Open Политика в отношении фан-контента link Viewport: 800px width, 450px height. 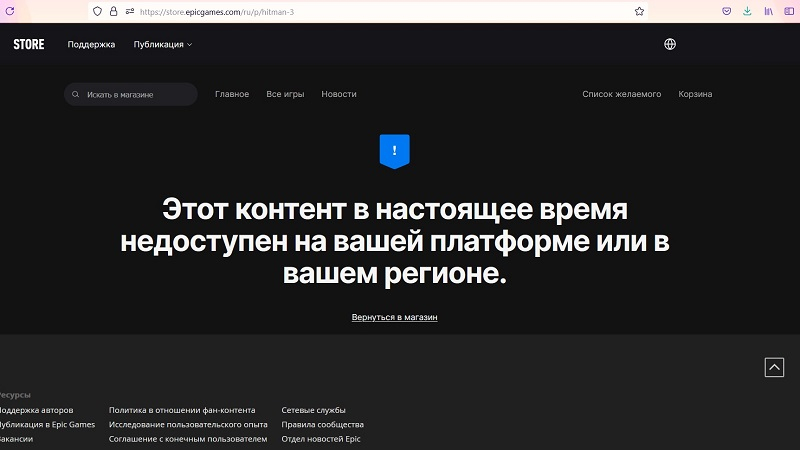[x=182, y=410]
